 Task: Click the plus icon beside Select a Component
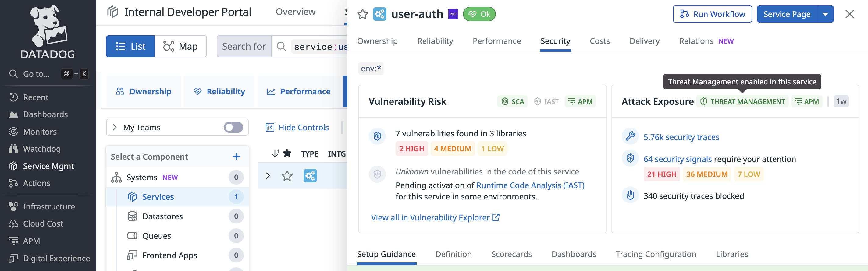tap(236, 157)
